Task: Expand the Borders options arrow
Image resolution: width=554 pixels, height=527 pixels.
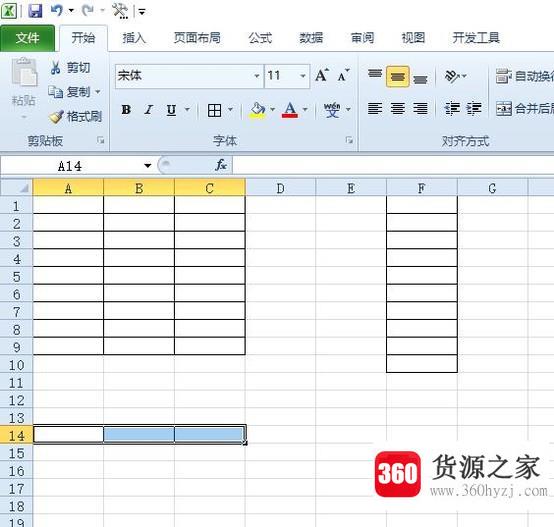Action: point(230,110)
